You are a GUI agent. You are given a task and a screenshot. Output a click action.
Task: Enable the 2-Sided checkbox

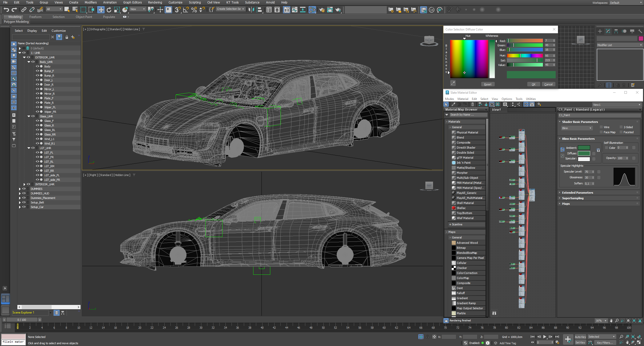click(x=621, y=127)
